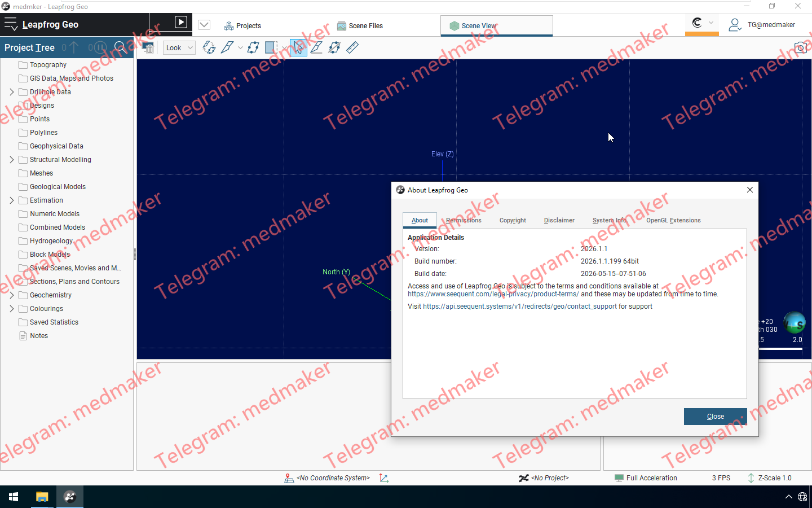Screen dimensions: 812x508
Task: Select the Geophysical Data folder
Action: [x=56, y=146]
